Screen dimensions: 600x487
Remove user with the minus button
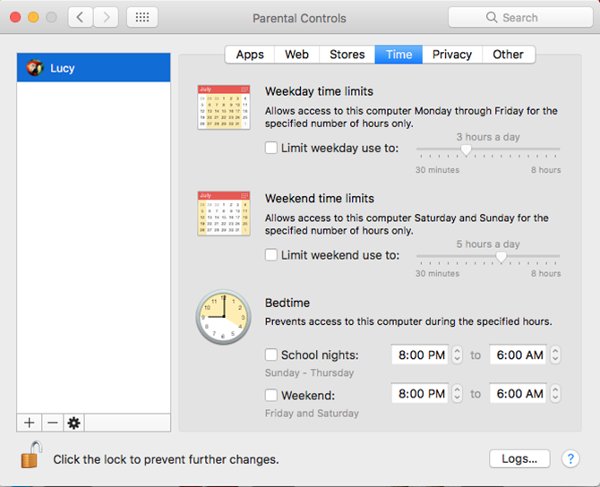51,423
